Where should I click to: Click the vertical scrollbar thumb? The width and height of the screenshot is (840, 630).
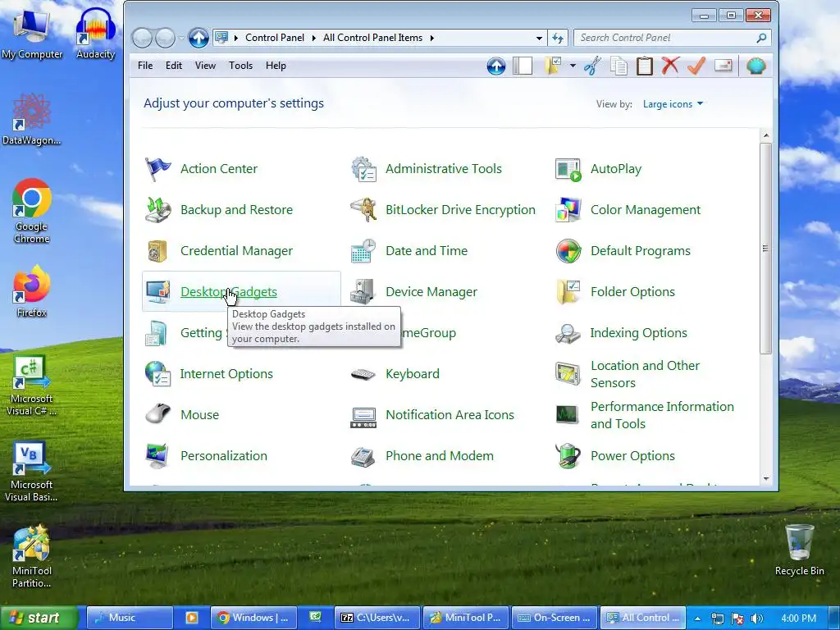tap(765, 248)
